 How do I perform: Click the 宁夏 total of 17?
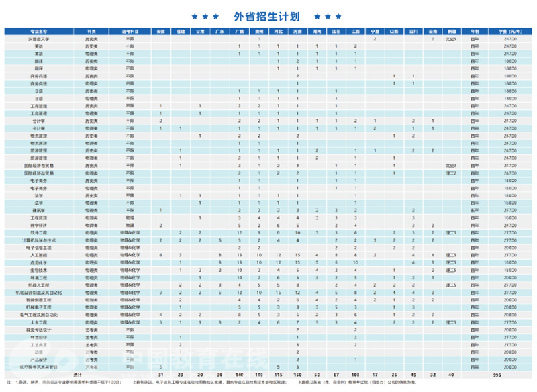(x=375, y=375)
